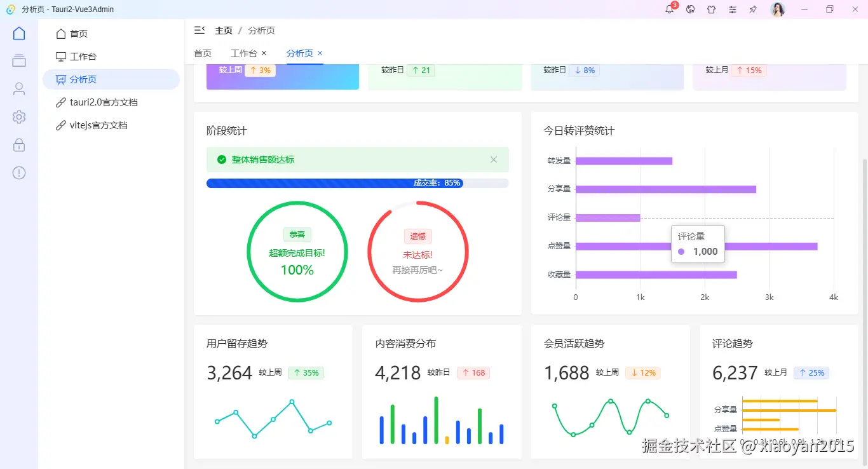Click the 3% tag on purple card
Viewport: 868px width, 469px height.
[x=260, y=71]
